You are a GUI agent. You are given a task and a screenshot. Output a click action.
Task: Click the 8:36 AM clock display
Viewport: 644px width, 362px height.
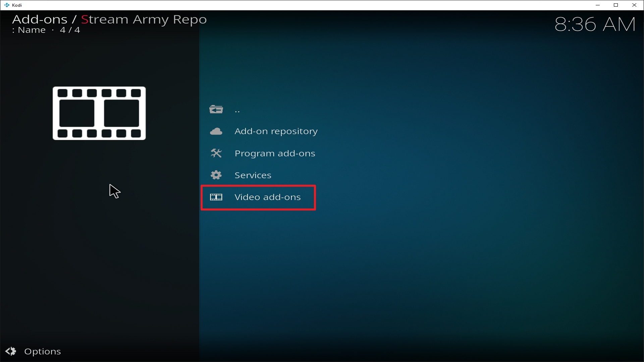pyautogui.click(x=595, y=24)
